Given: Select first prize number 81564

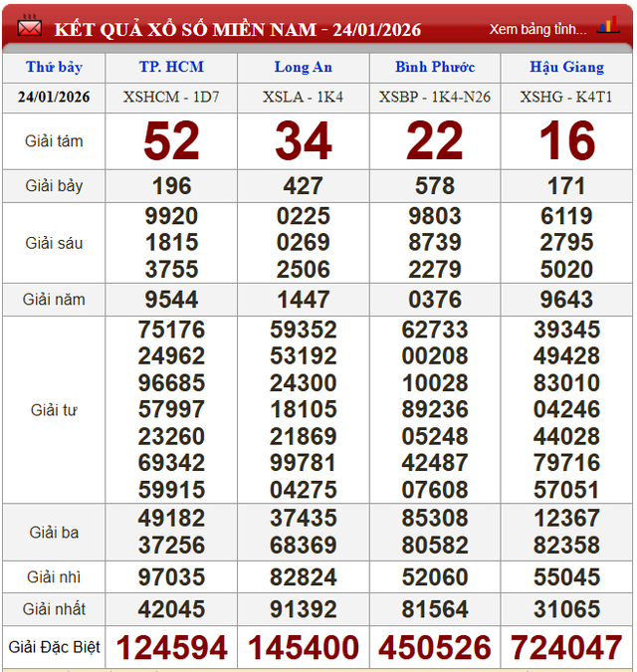Looking at the screenshot, I should coord(435,609).
